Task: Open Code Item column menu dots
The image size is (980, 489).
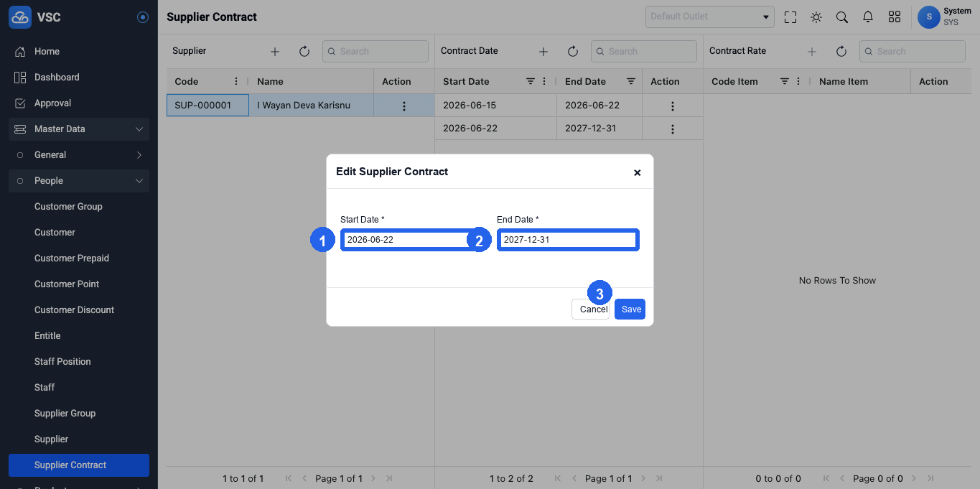Action: coord(798,82)
